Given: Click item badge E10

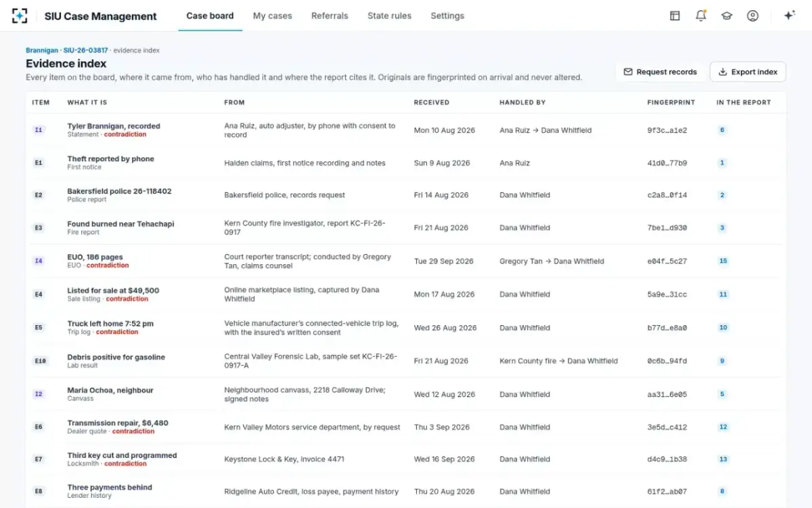Looking at the screenshot, I should coord(41,361).
